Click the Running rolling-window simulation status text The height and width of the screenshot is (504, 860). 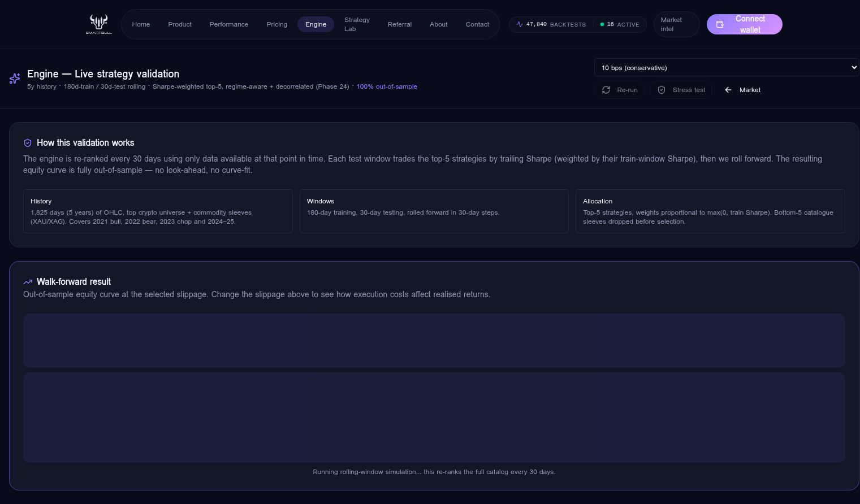click(x=434, y=472)
